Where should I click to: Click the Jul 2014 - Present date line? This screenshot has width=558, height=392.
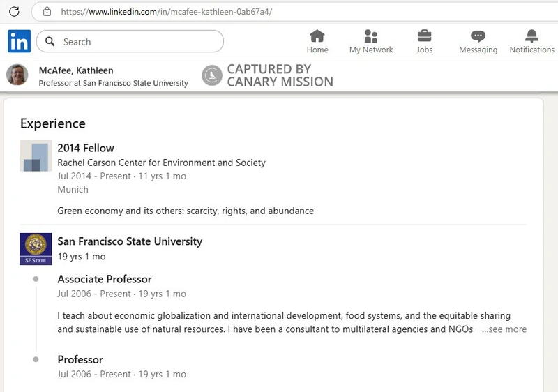tap(121, 176)
